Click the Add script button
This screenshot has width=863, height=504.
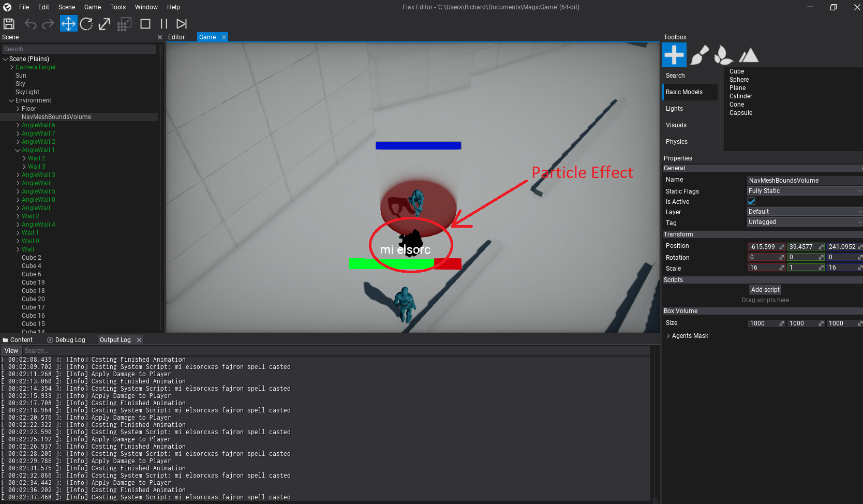(765, 289)
